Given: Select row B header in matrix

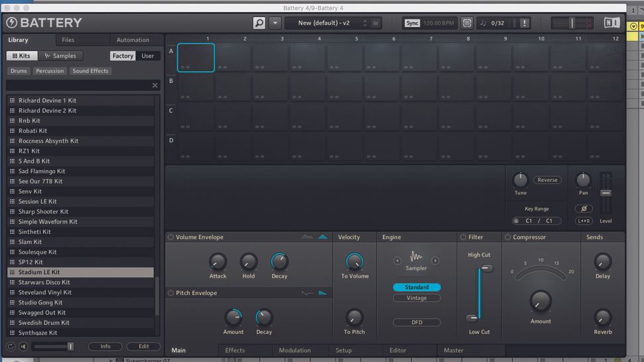Looking at the screenshot, I should (171, 81).
